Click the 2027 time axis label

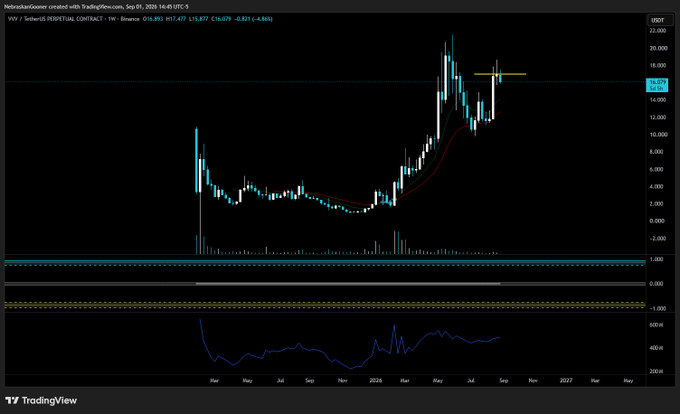tap(566, 381)
